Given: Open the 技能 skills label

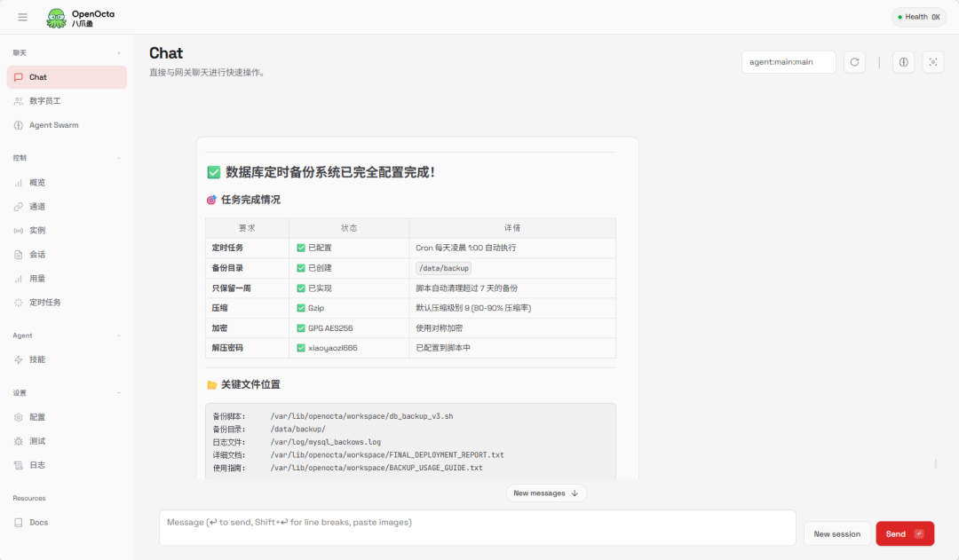Looking at the screenshot, I should (37, 359).
